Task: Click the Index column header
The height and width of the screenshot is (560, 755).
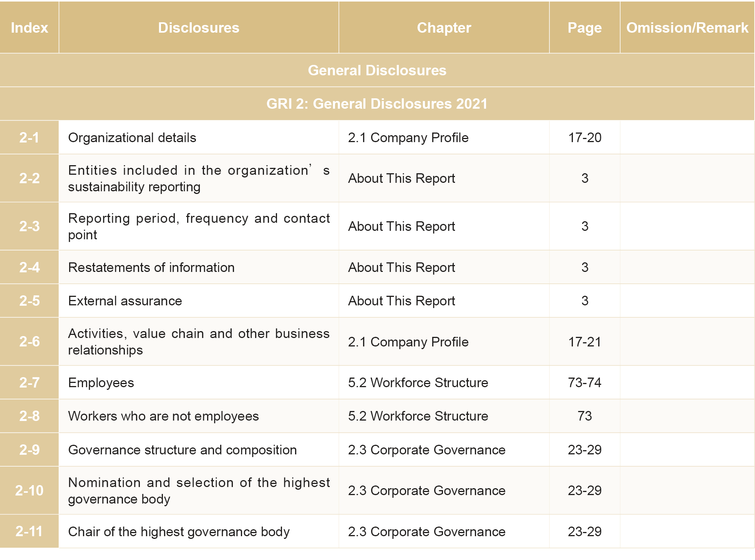Action: pos(29,28)
